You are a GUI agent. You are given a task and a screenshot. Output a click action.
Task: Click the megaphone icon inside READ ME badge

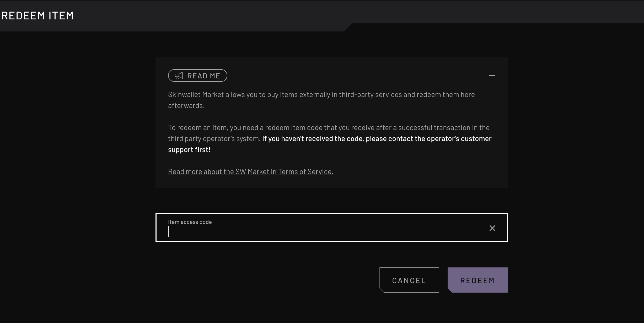(179, 76)
